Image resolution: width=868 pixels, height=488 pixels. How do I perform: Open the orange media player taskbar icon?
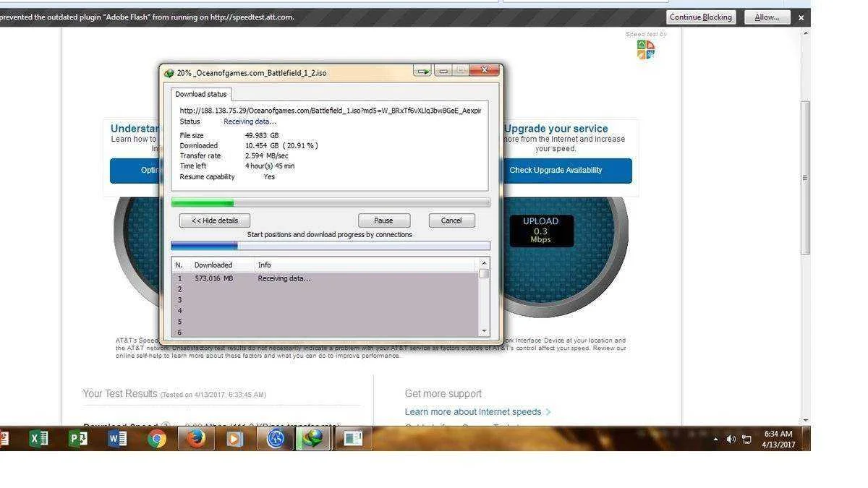[235, 438]
